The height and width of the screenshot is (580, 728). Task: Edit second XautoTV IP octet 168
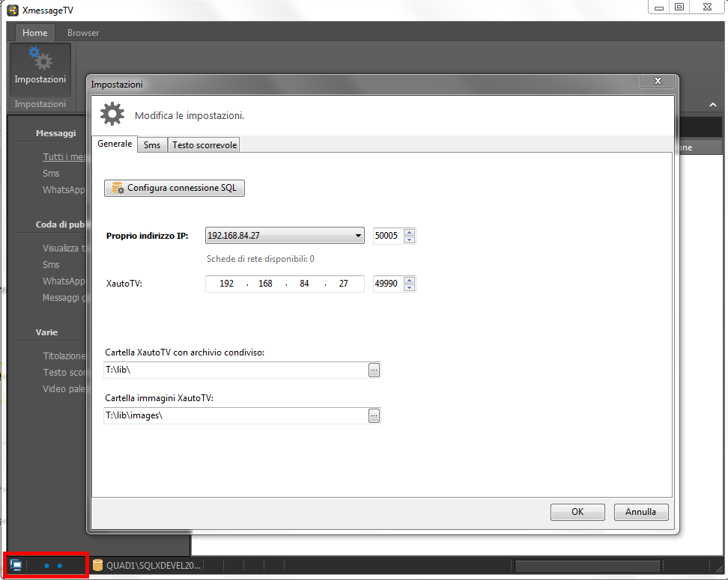tap(266, 284)
